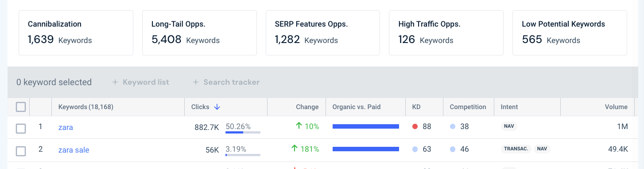Click the 565 Keywords count

(551, 40)
